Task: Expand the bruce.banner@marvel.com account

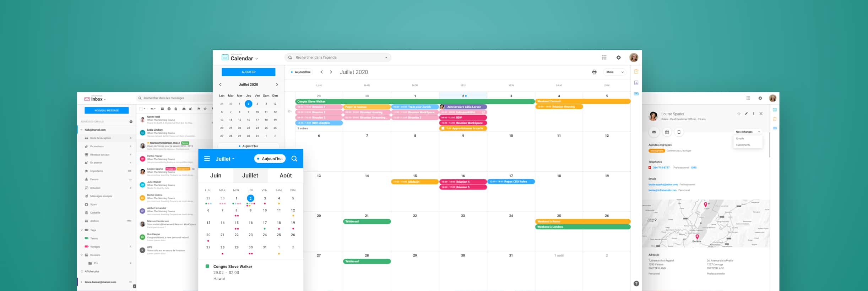Action: tap(81, 282)
